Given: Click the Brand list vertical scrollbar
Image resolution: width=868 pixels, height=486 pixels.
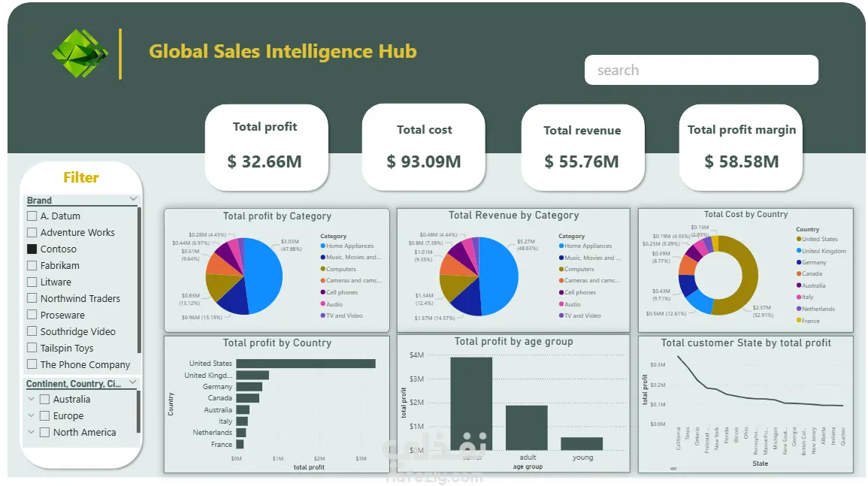Looking at the screenshot, I should click(x=139, y=281).
